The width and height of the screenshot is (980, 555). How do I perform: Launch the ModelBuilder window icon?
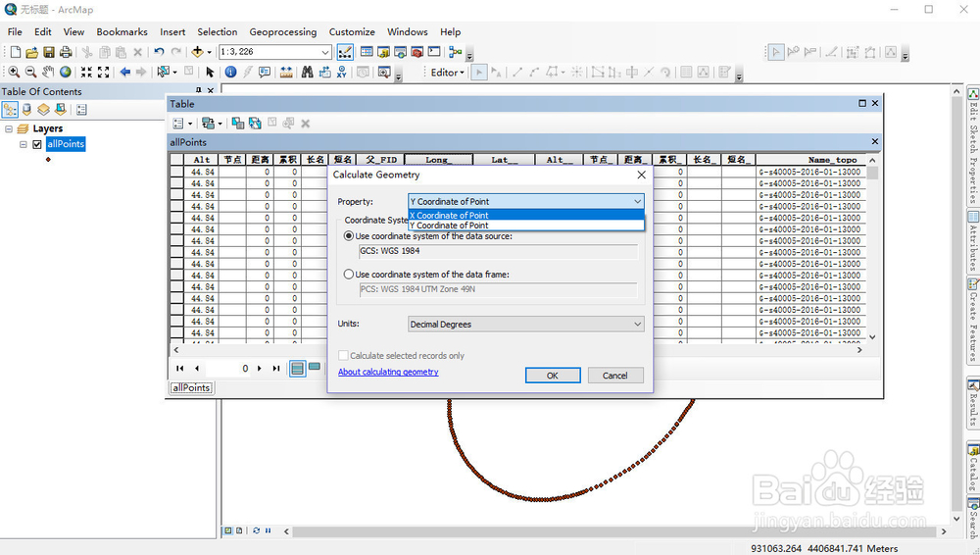[x=455, y=52]
